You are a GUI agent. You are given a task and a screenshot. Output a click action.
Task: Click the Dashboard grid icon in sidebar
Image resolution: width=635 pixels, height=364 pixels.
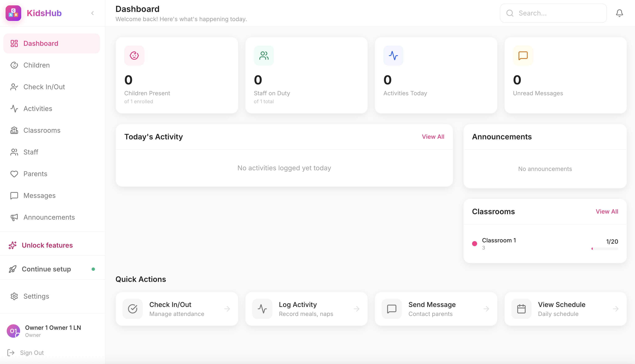pos(14,43)
